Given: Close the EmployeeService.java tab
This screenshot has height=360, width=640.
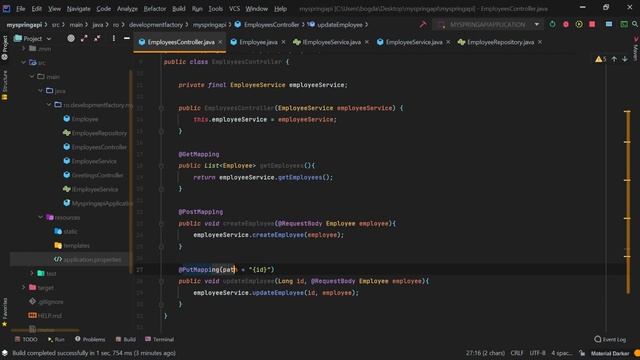Looking at the screenshot, I should pos(448,42).
